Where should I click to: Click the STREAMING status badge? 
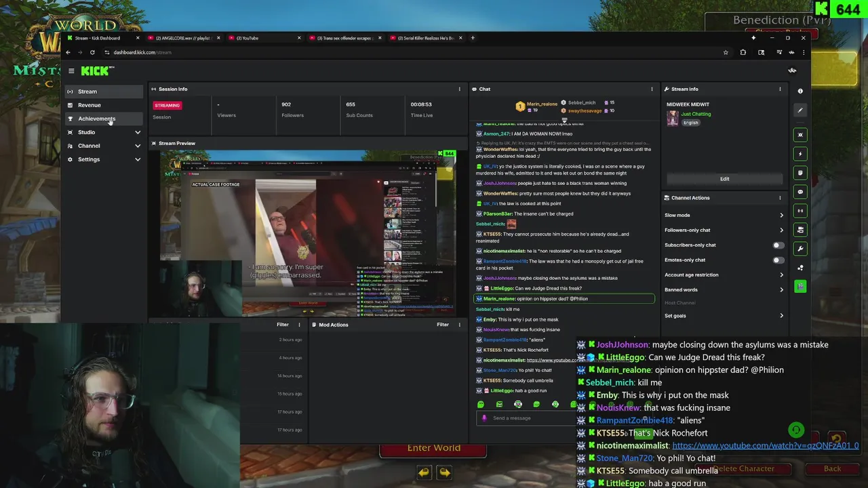167,106
